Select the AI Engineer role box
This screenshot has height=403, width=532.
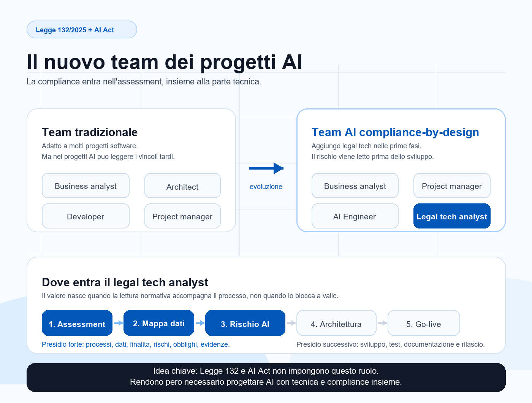coord(355,216)
